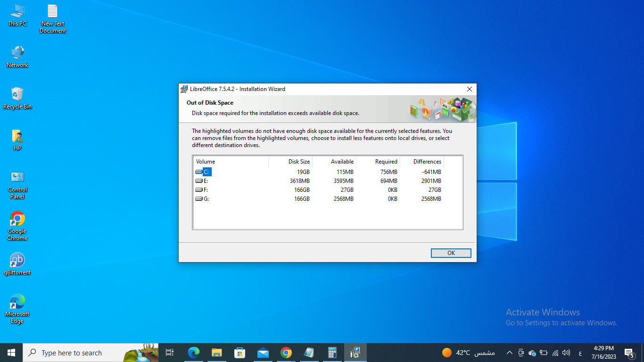Open the Windows Start menu
644x362 pixels.
pos(11,353)
